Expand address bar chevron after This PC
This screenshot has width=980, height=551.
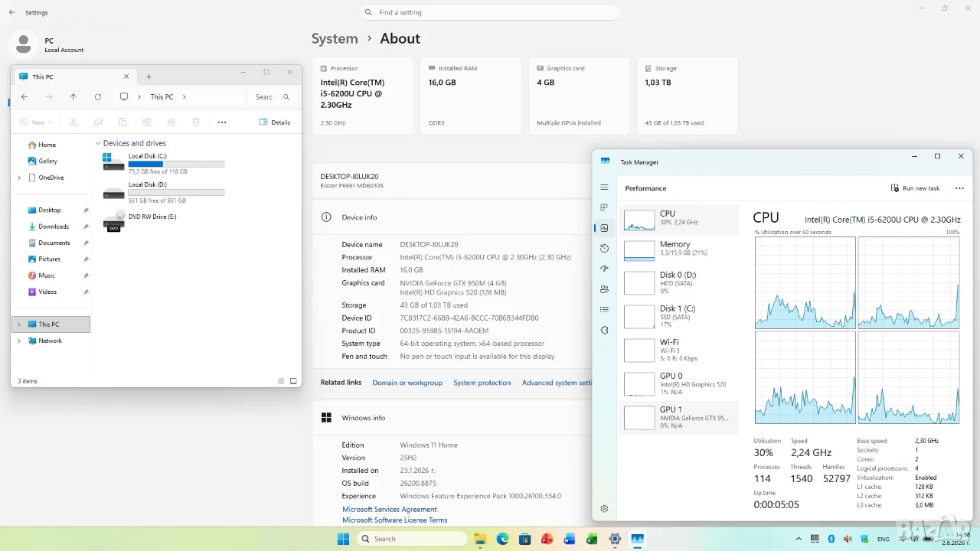[185, 97]
